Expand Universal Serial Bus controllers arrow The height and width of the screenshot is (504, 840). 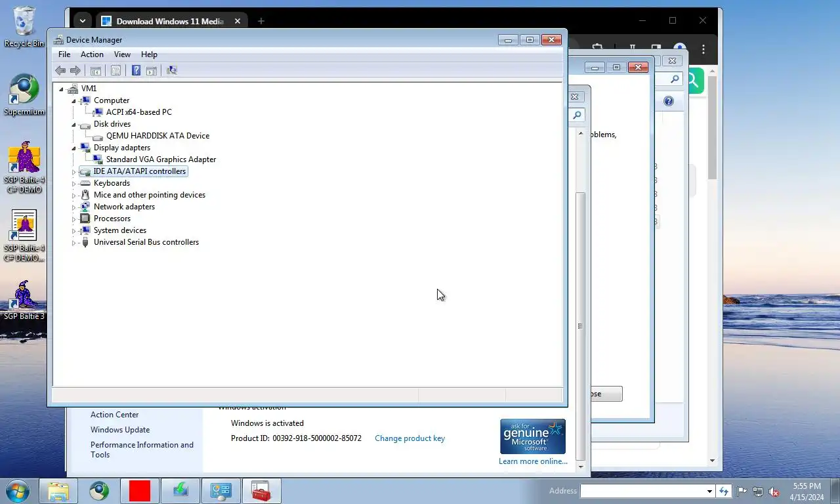click(x=73, y=243)
